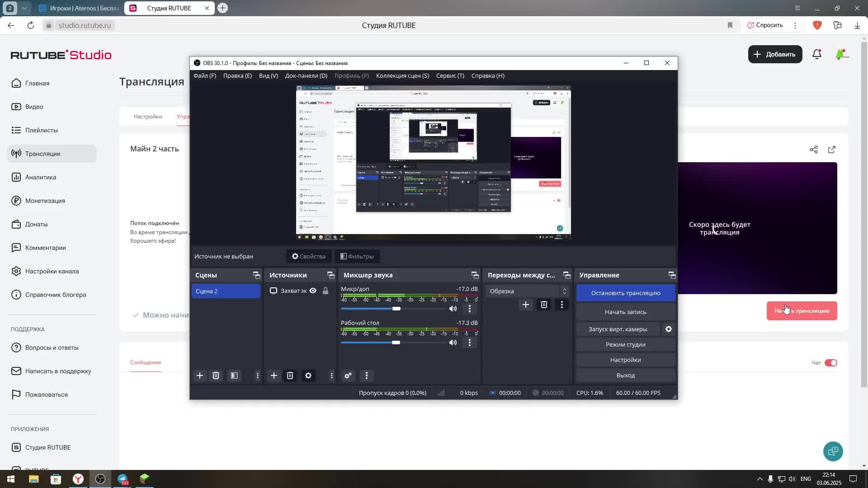Click Остановить трансляцию button in OBS
The height and width of the screenshot is (488, 868).
click(x=626, y=293)
